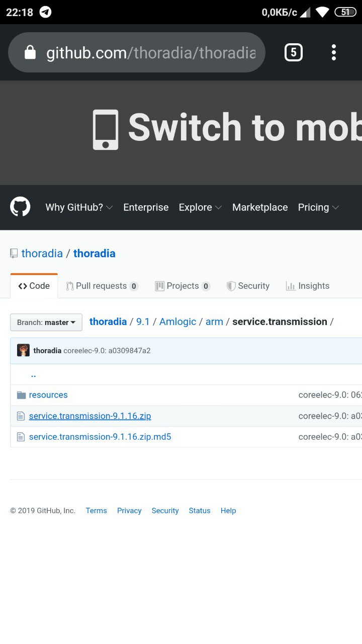Viewport: 362px width, 644px height.
Task: Open the Branch: master dropdown
Action: click(46, 323)
